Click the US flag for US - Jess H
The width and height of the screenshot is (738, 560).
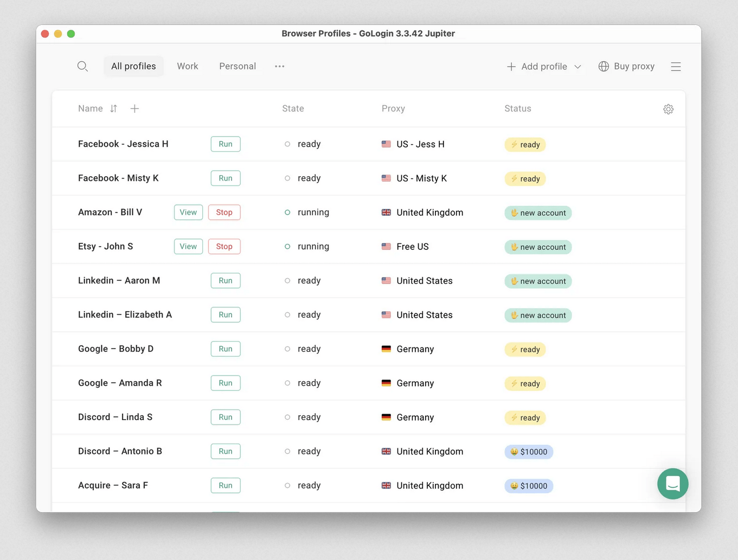tap(386, 144)
